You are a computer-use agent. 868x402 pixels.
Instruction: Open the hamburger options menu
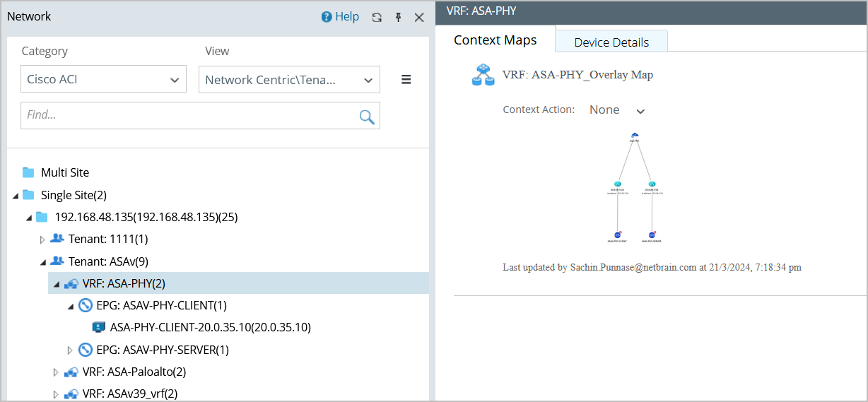(x=406, y=80)
